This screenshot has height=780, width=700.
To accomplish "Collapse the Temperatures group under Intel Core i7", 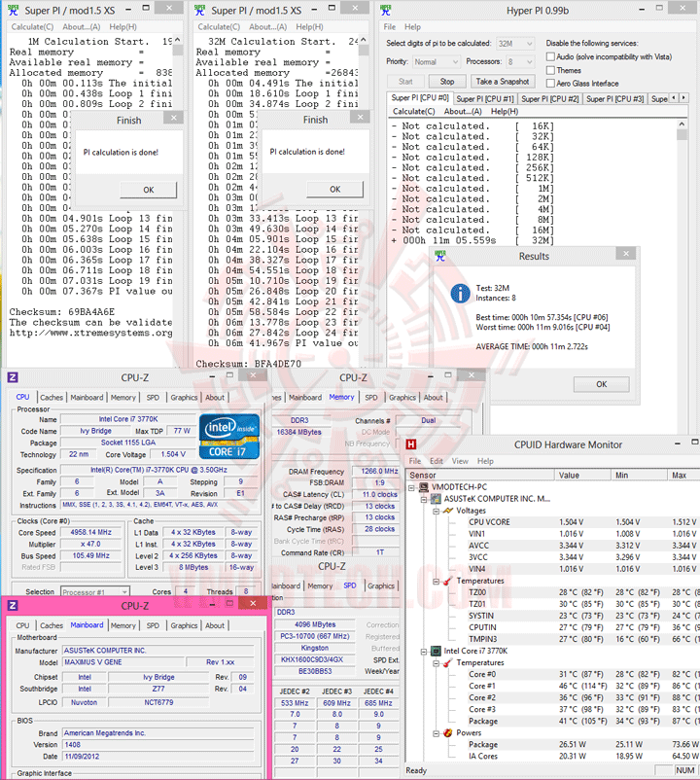I will (x=436, y=663).
